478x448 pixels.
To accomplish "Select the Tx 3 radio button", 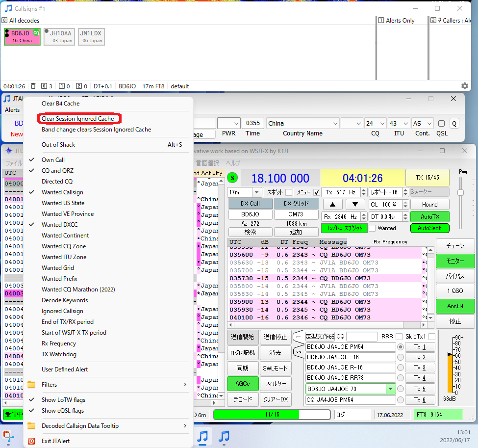I will (401, 368).
